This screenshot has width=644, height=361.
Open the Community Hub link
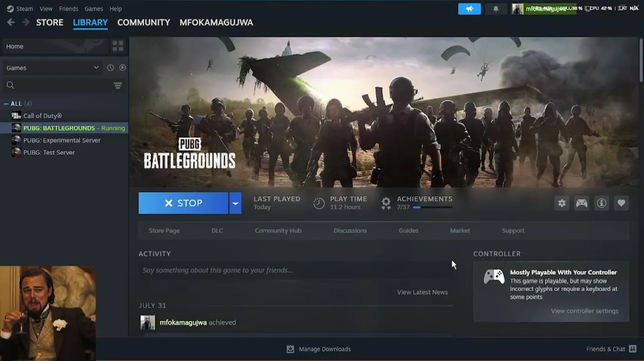pyautogui.click(x=278, y=231)
